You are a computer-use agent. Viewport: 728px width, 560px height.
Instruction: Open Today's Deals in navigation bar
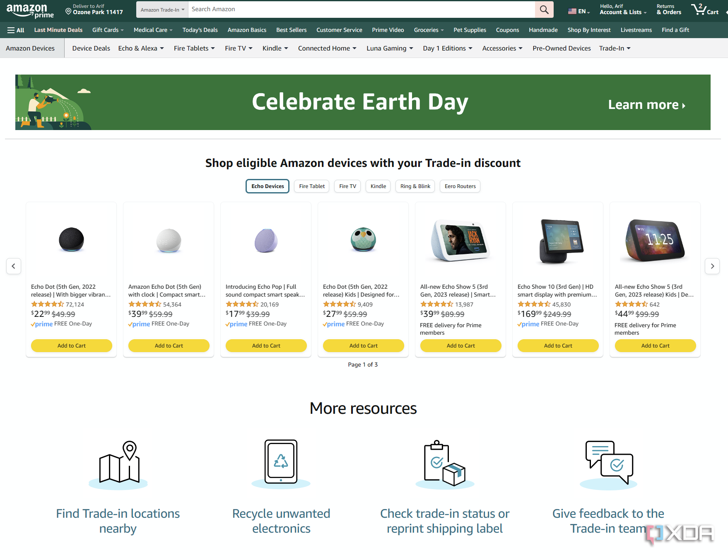click(x=200, y=30)
